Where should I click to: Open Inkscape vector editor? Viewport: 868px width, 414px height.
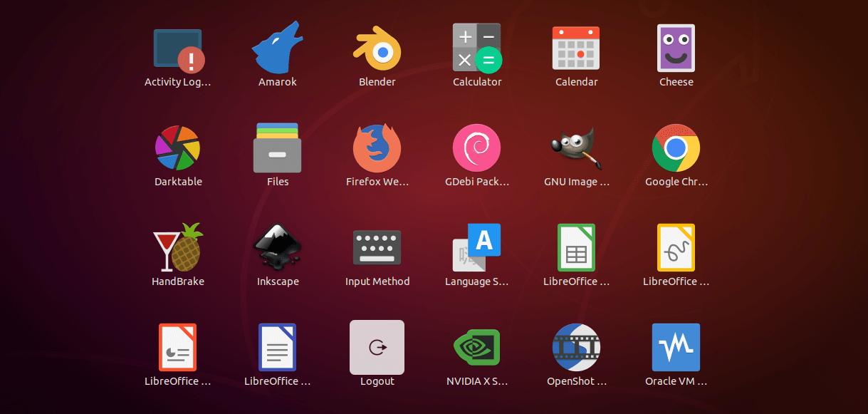tap(277, 247)
